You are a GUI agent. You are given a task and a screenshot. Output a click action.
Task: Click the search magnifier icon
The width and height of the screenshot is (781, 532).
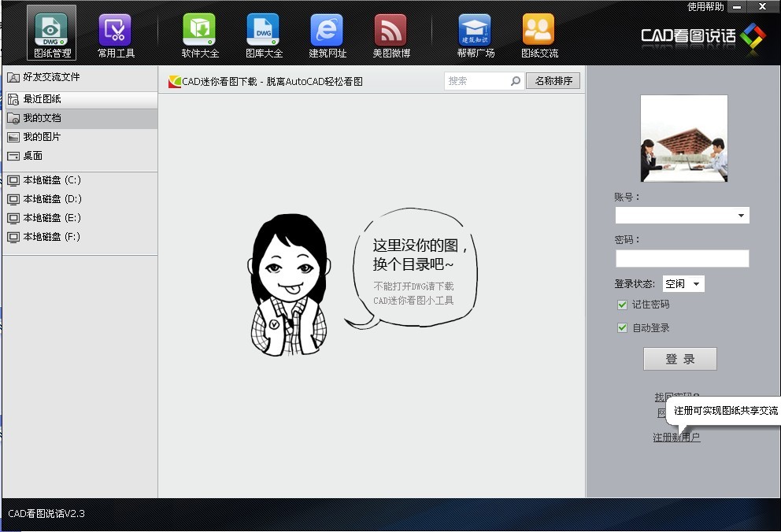(516, 81)
